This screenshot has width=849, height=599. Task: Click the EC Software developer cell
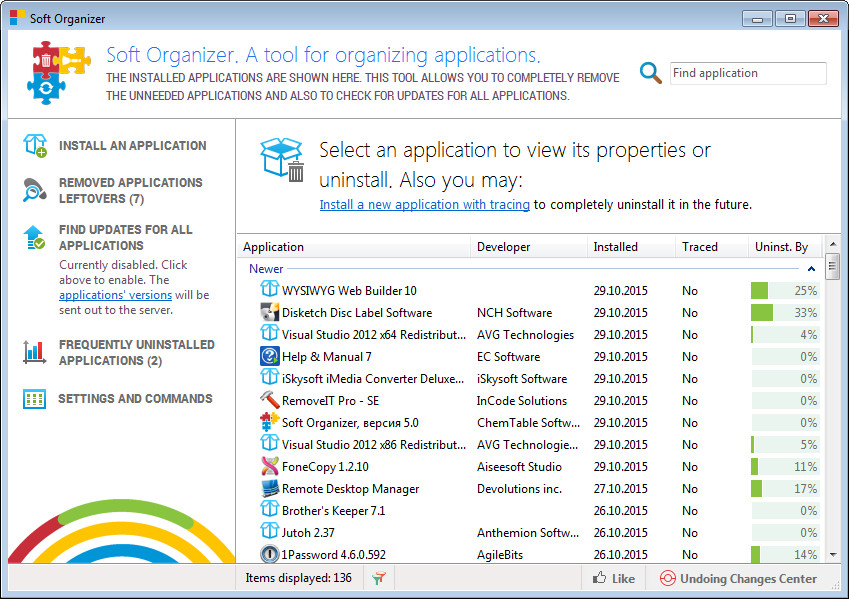508,357
